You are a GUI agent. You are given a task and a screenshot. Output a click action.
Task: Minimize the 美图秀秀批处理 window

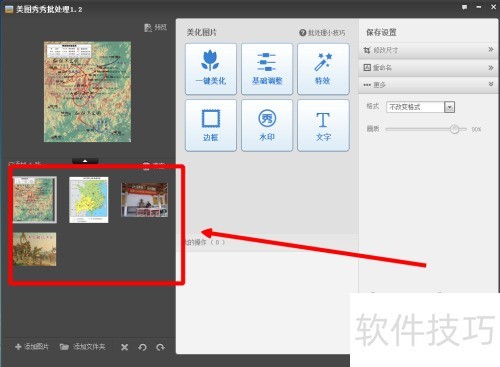click(479, 7)
